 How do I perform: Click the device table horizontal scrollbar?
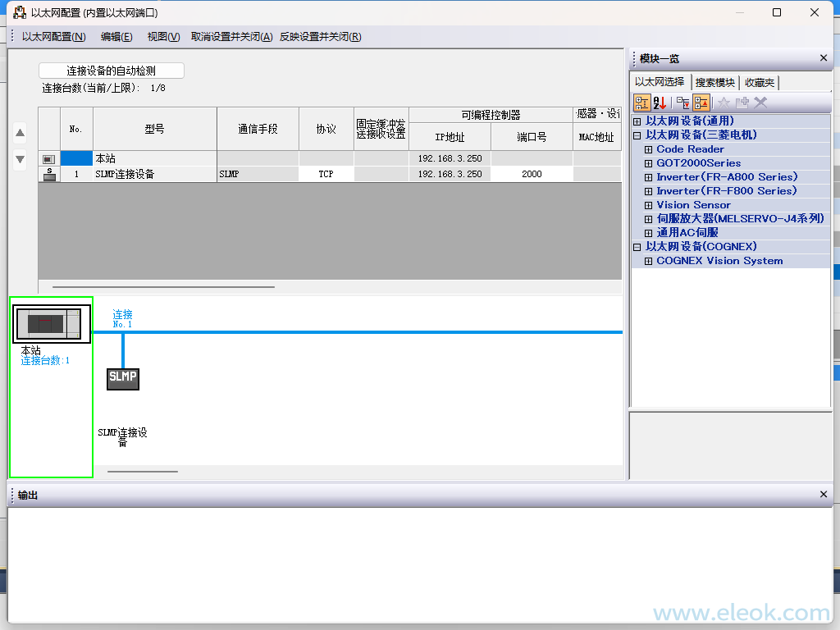[163, 287]
